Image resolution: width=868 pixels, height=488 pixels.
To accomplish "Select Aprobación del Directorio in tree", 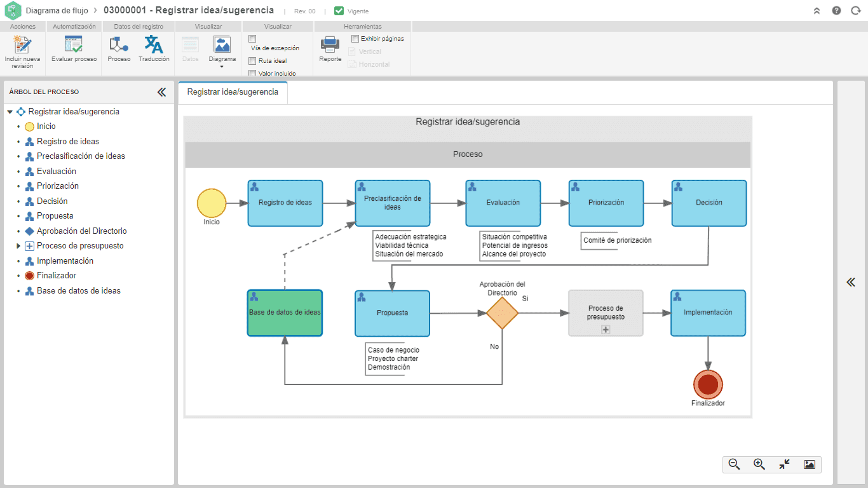I will pyautogui.click(x=81, y=231).
